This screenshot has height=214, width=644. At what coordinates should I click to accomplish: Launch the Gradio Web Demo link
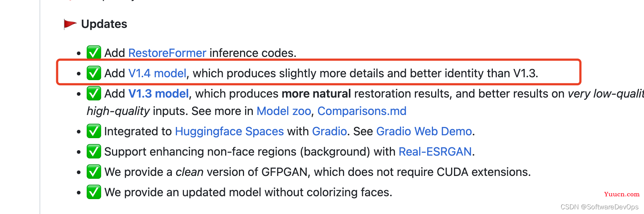coord(424,131)
